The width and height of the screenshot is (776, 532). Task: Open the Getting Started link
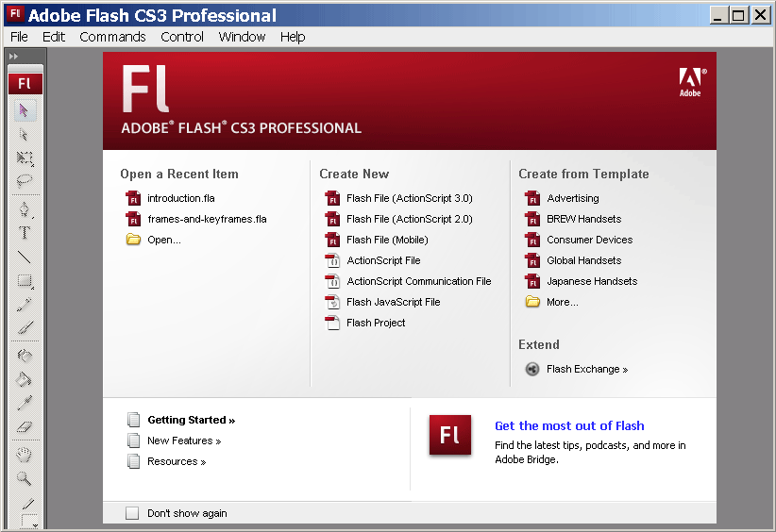[191, 420]
